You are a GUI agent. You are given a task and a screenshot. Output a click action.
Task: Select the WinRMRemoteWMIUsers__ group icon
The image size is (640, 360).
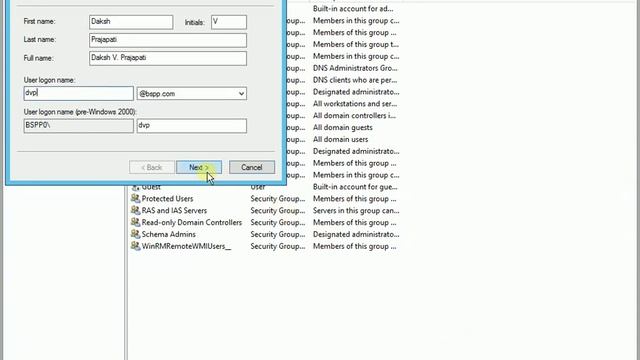pyautogui.click(x=135, y=246)
